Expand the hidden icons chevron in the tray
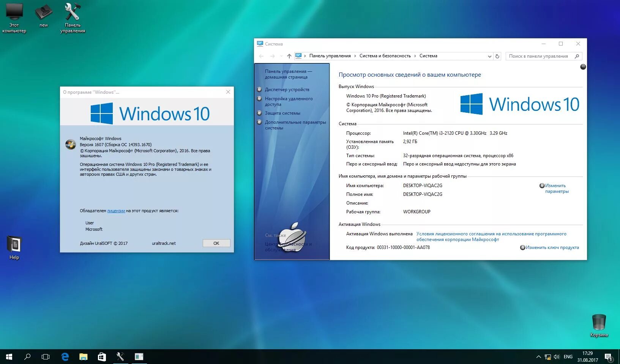The height and width of the screenshot is (364, 620). tap(538, 357)
